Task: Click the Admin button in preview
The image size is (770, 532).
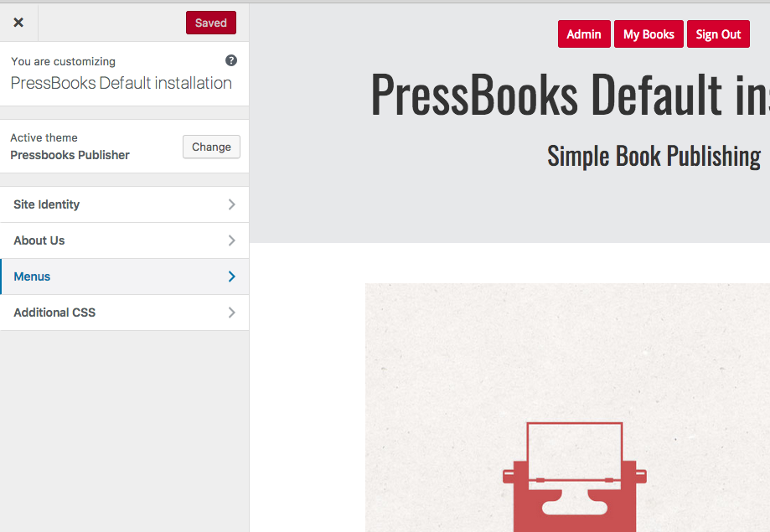Action: [x=584, y=34]
